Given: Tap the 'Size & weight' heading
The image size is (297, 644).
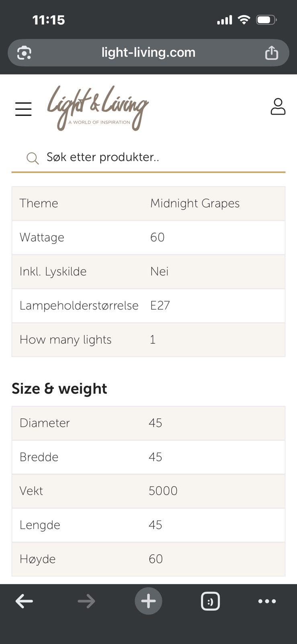Looking at the screenshot, I should tap(59, 389).
